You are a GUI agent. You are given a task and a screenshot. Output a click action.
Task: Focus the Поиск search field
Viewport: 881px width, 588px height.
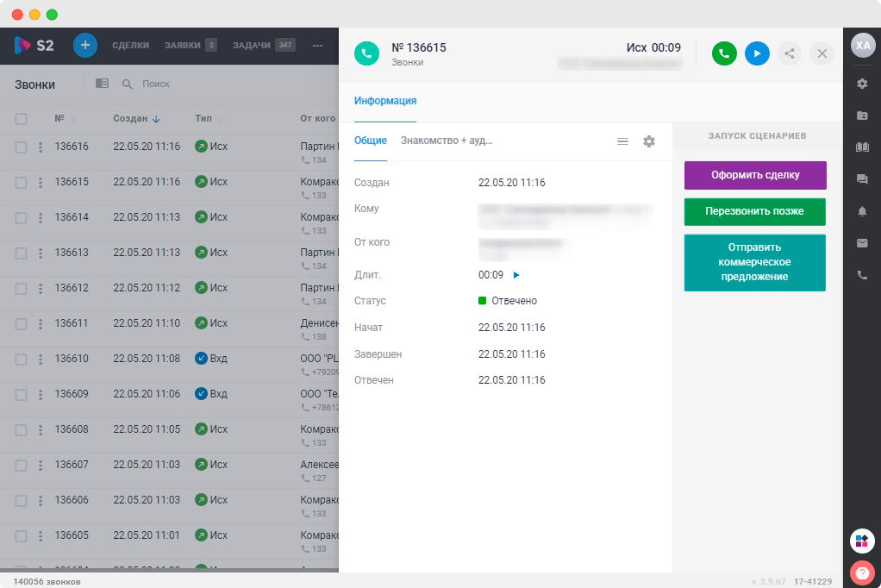pyautogui.click(x=156, y=84)
